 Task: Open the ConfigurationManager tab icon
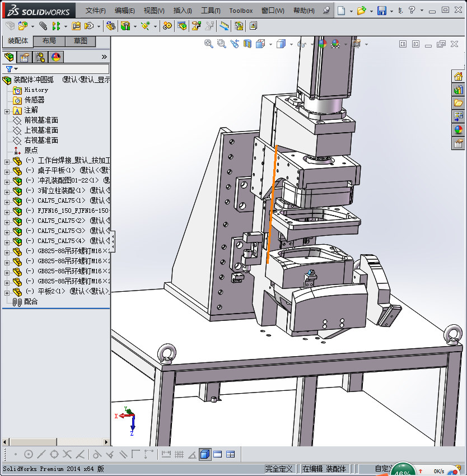click(x=40, y=57)
